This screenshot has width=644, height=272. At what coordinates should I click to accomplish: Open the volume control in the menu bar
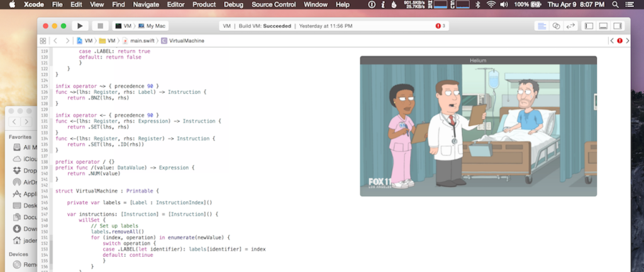pos(504,4)
